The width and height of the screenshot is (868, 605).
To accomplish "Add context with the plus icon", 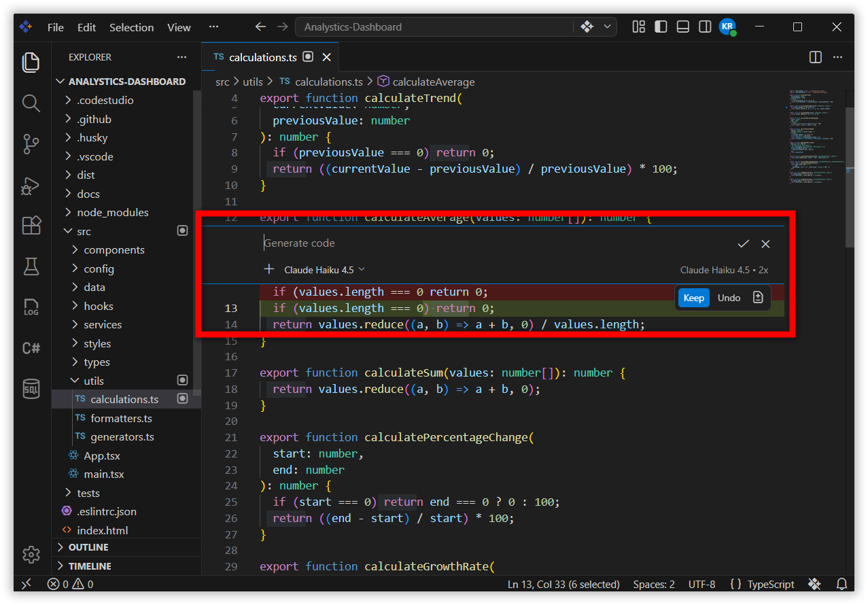I will [x=269, y=269].
